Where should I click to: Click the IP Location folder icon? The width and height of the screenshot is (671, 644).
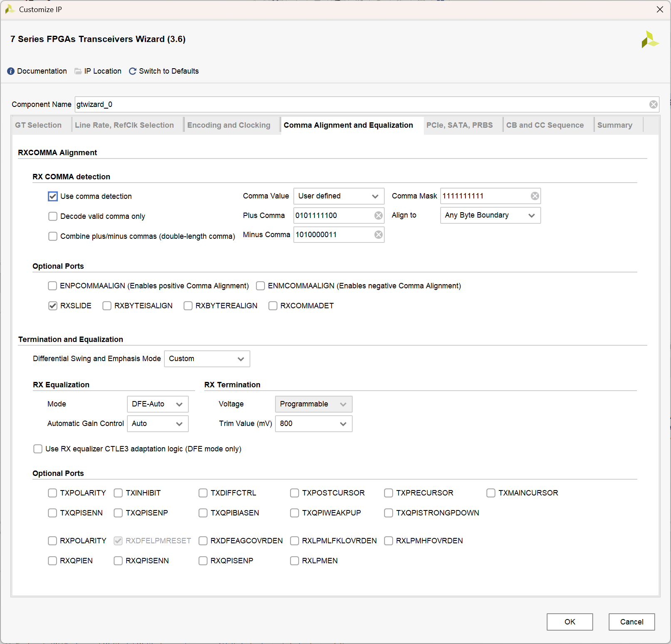78,71
